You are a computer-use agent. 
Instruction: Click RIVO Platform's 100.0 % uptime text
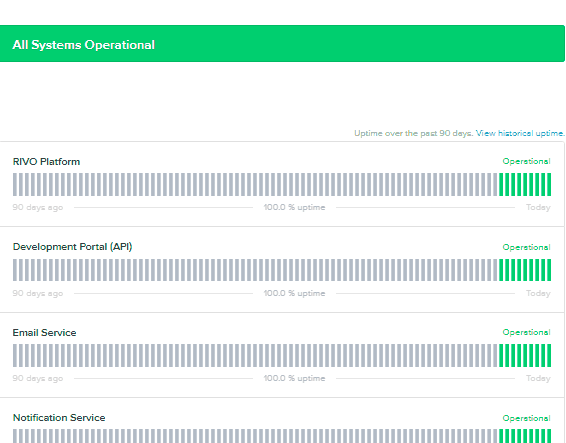[x=294, y=207]
